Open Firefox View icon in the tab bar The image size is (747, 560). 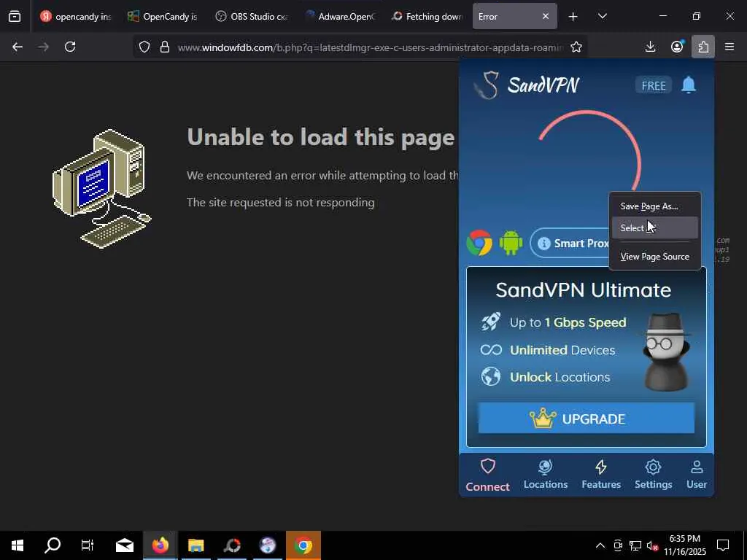15,17
